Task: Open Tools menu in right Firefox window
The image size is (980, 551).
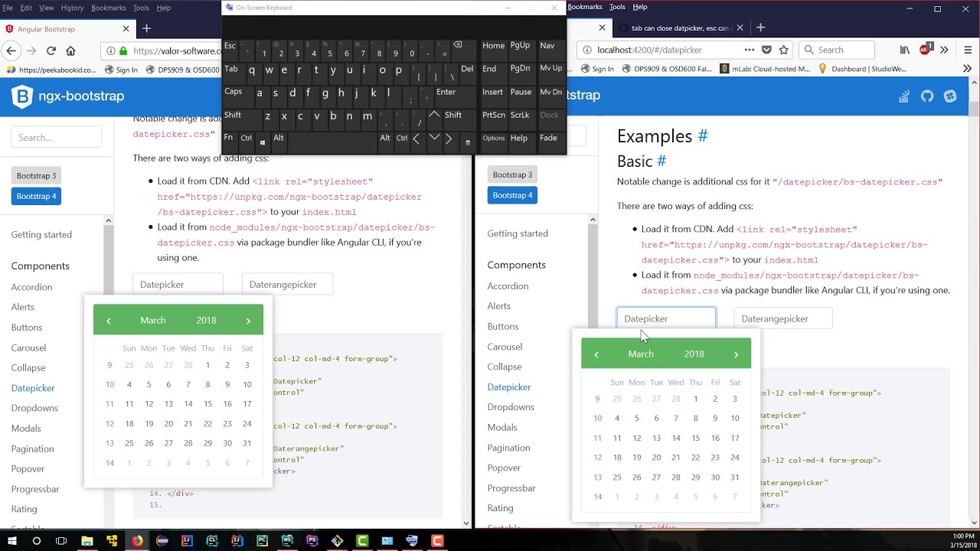Action: click(617, 7)
